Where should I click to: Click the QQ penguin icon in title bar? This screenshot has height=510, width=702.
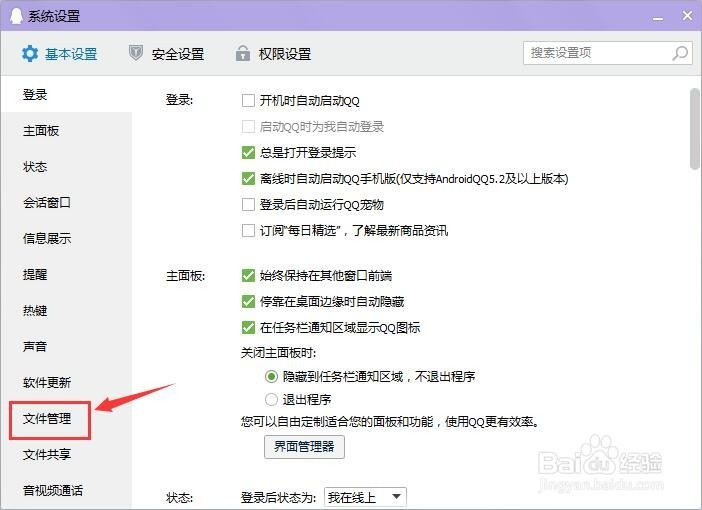[17, 16]
